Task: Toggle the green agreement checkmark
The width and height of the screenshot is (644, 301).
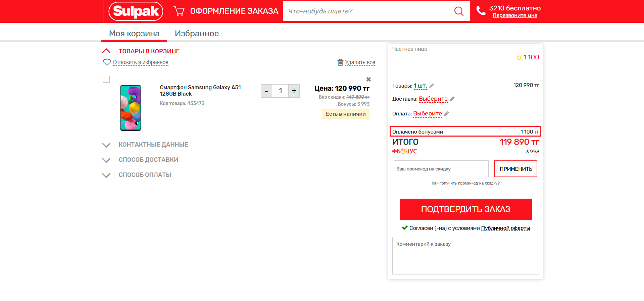Action: (405, 228)
